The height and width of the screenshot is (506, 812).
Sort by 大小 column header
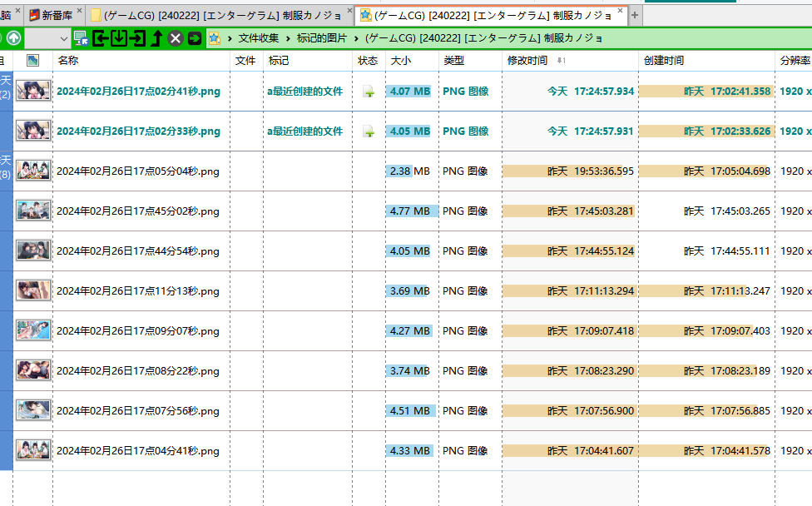point(400,61)
